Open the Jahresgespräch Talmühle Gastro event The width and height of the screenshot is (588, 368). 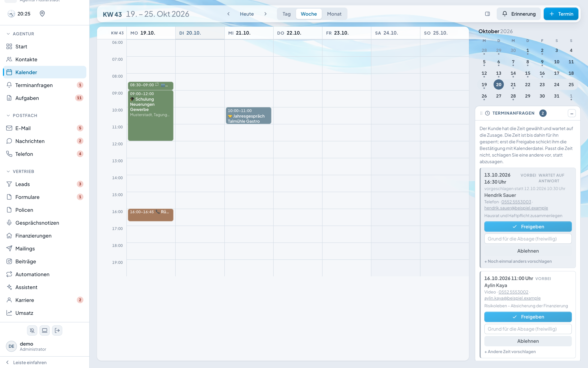(248, 116)
